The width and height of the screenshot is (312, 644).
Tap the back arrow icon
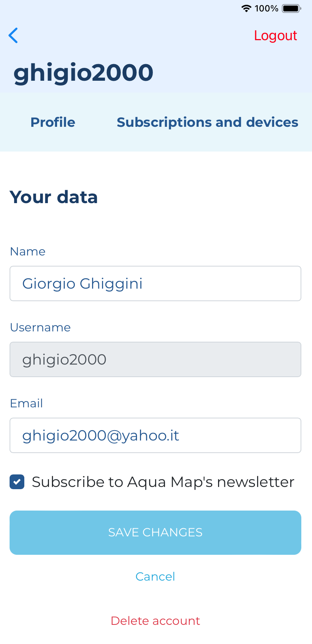point(13,35)
